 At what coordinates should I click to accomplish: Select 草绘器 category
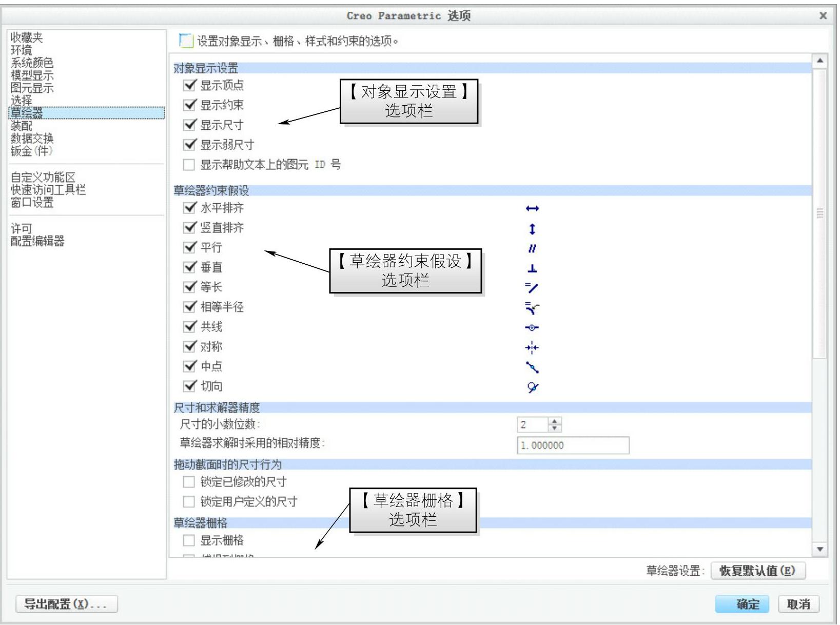click(x=87, y=113)
